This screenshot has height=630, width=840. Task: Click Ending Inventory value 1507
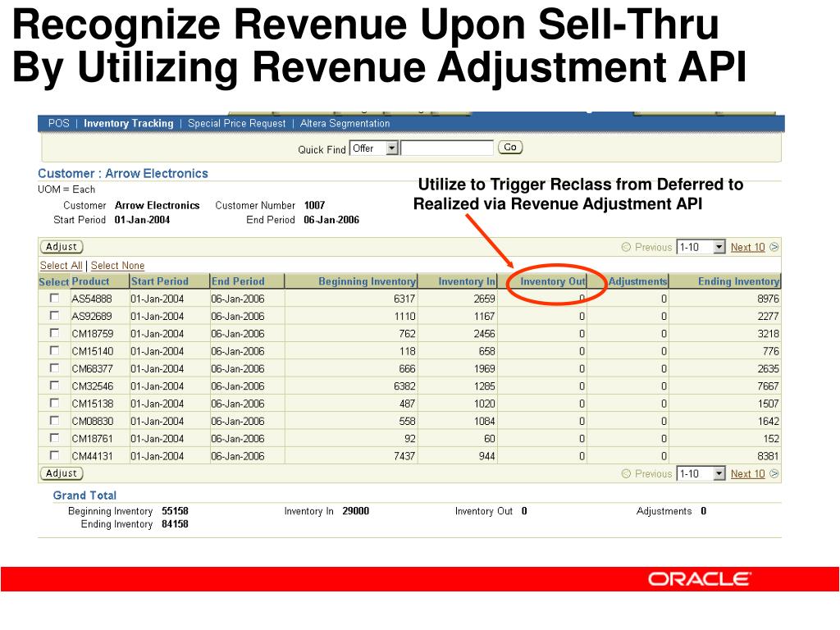[768, 404]
